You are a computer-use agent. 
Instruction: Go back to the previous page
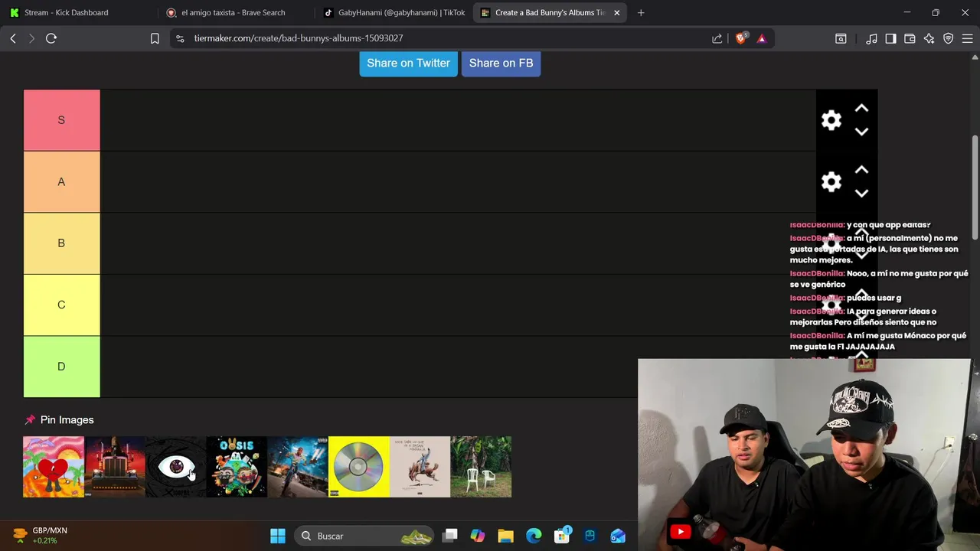click(x=13, y=38)
